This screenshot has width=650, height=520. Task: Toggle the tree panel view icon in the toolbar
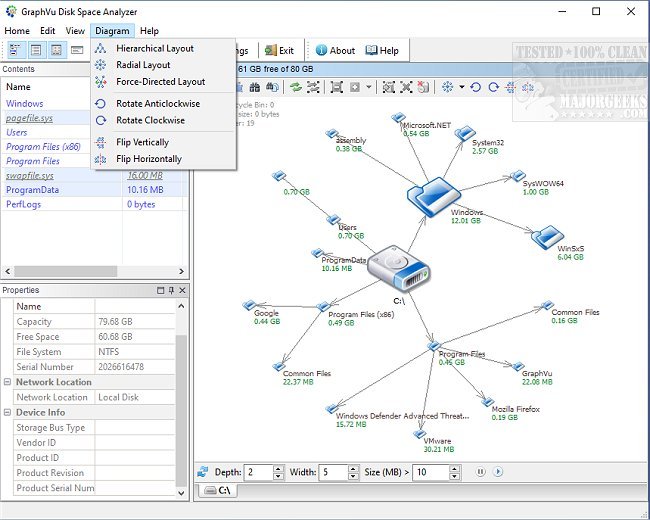(16, 50)
